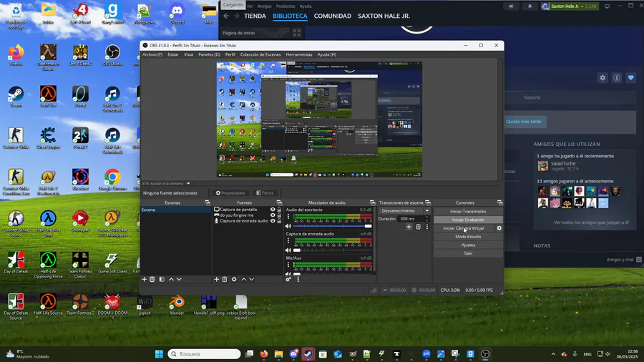Click Steam favorite heart icon

pos(631,77)
